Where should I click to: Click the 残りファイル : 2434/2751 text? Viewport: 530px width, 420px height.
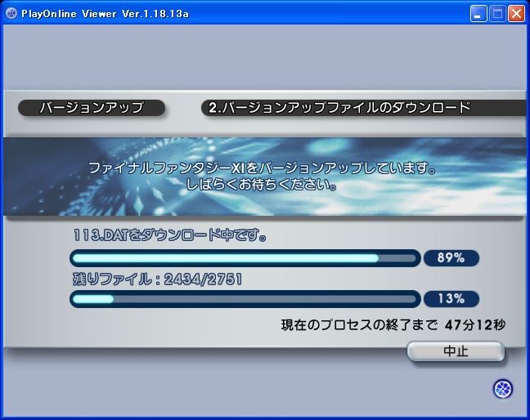158,279
